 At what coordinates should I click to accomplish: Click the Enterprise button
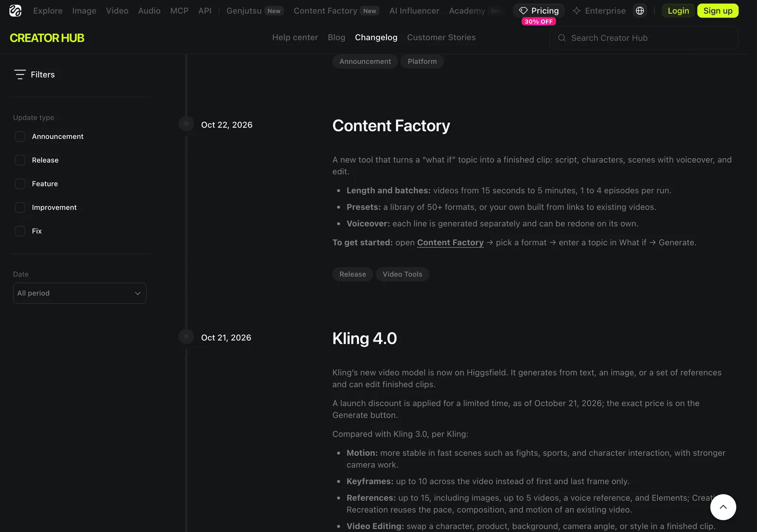click(x=599, y=10)
